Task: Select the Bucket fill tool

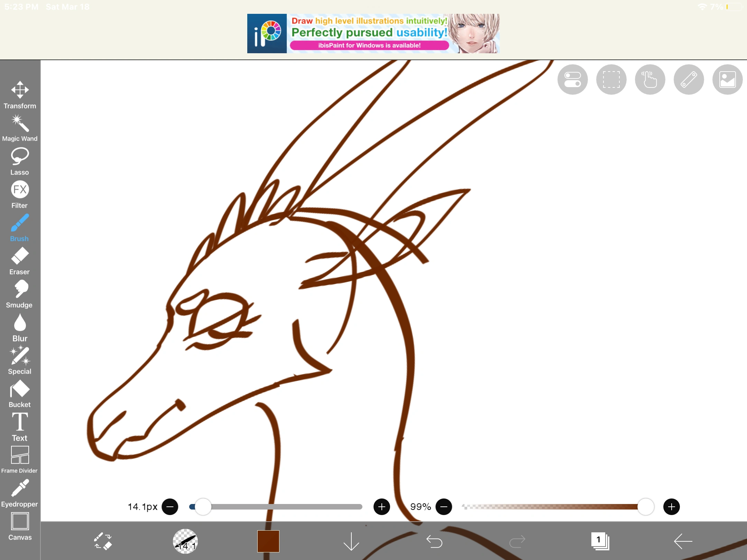Action: click(x=20, y=393)
